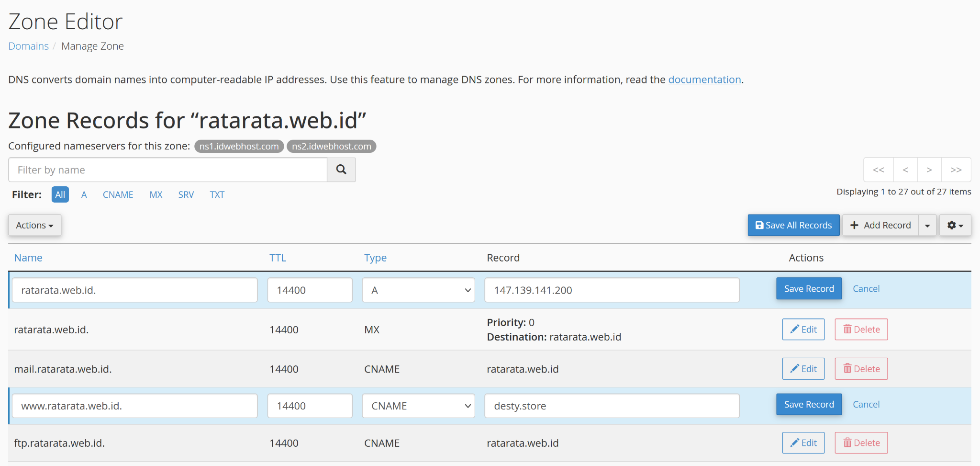Click the Add Record button

click(880, 225)
